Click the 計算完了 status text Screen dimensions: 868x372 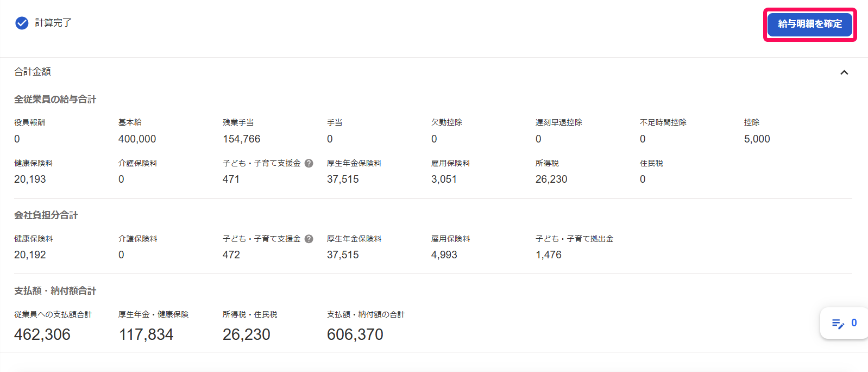tap(53, 23)
